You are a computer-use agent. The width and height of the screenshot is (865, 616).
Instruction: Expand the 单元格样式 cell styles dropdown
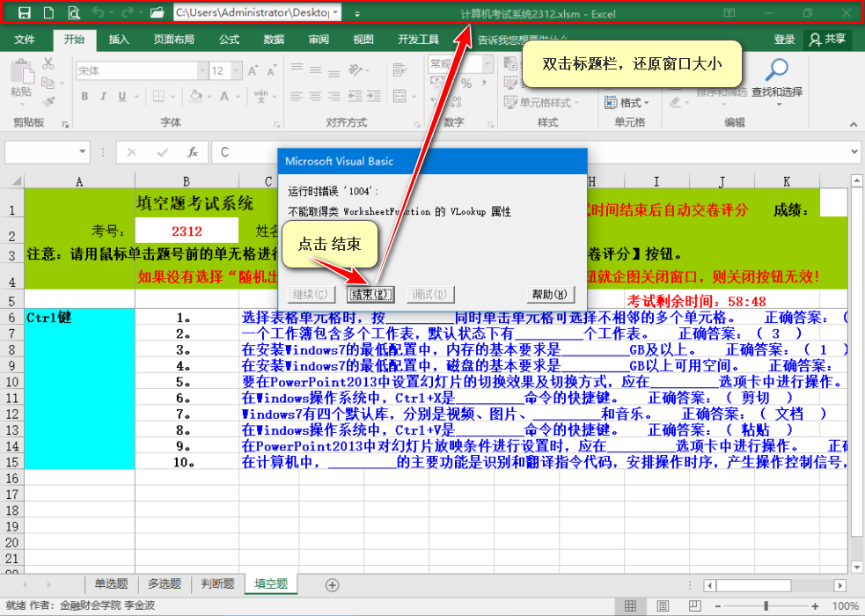(542, 103)
